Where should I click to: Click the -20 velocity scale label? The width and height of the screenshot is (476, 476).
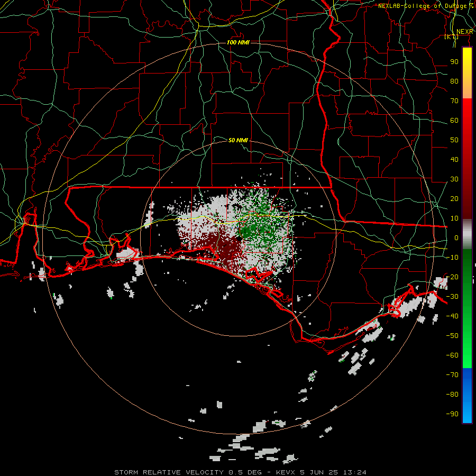click(x=452, y=277)
